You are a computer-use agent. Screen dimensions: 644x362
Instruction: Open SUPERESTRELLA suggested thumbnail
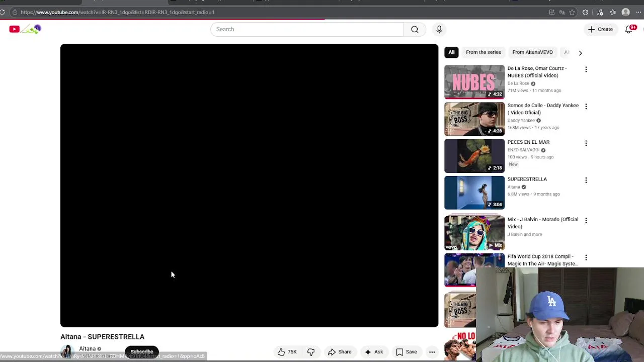point(474,193)
